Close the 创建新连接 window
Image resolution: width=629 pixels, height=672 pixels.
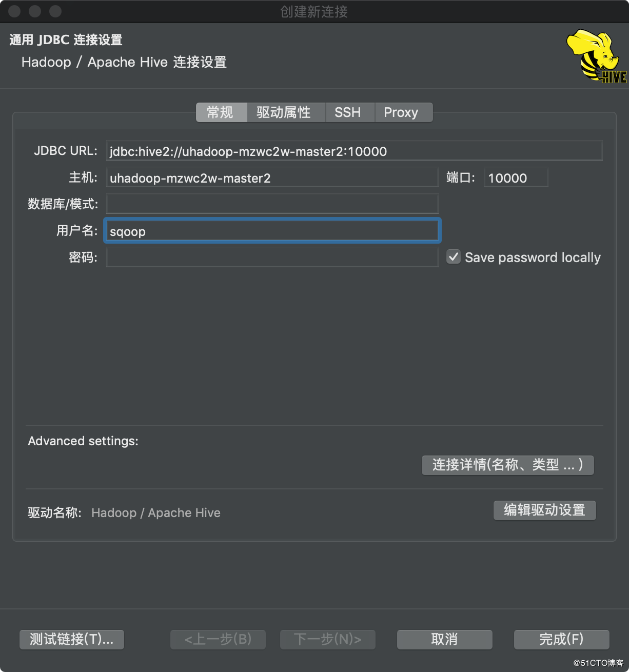point(14,11)
